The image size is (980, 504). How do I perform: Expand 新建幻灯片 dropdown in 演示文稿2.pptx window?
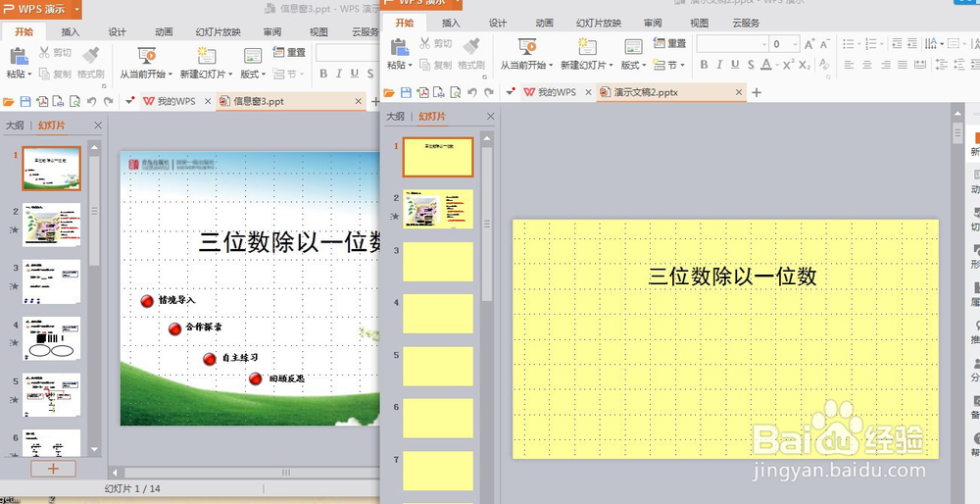tap(611, 65)
